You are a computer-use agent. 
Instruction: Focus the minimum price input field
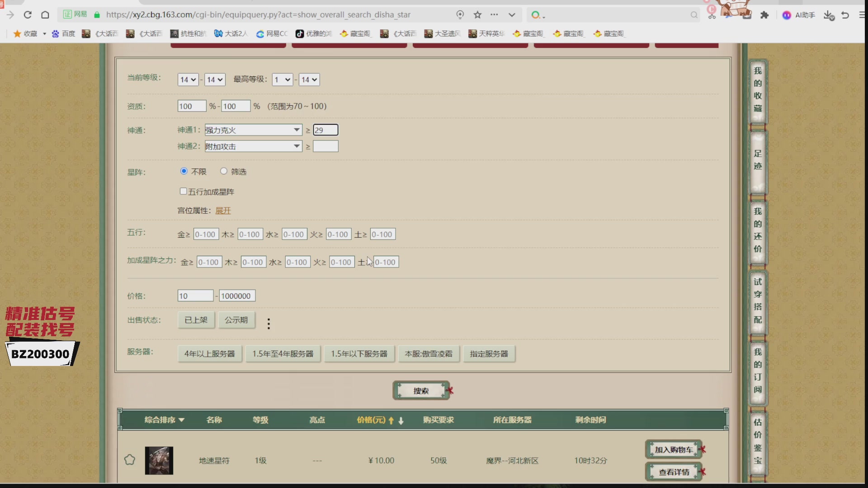pos(195,296)
